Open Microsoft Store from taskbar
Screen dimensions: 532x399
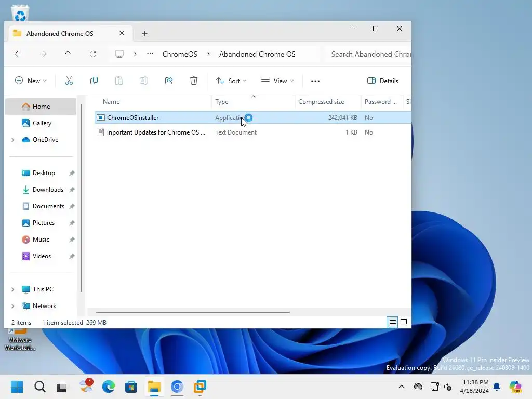point(131,387)
